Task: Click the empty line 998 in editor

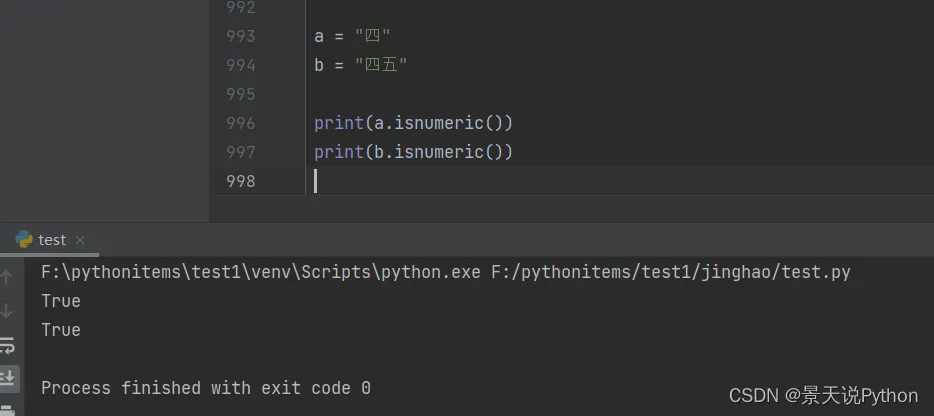Action: point(500,181)
